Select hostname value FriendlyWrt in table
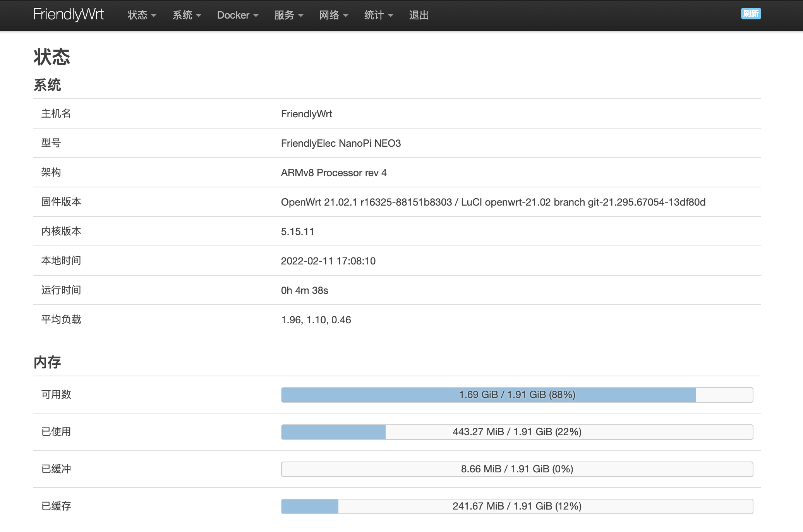The image size is (803, 532). 307,114
